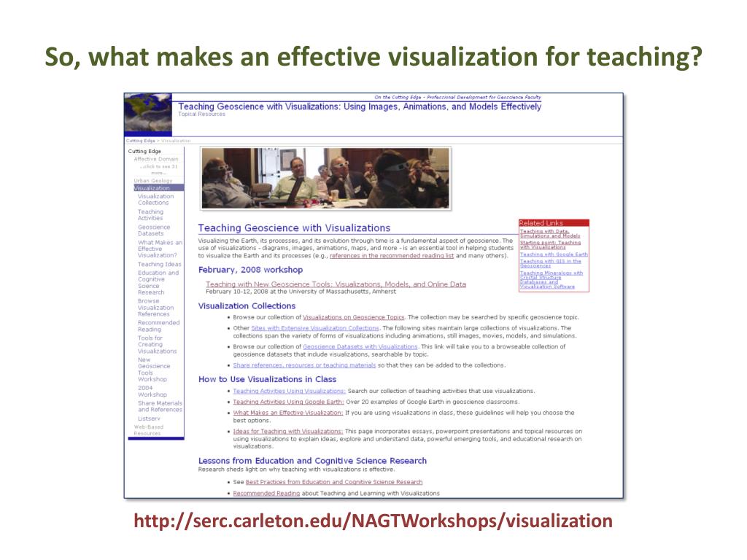747x560 pixels.
Task: Open 'Share Materials and References' sidebar item
Action: [160, 406]
